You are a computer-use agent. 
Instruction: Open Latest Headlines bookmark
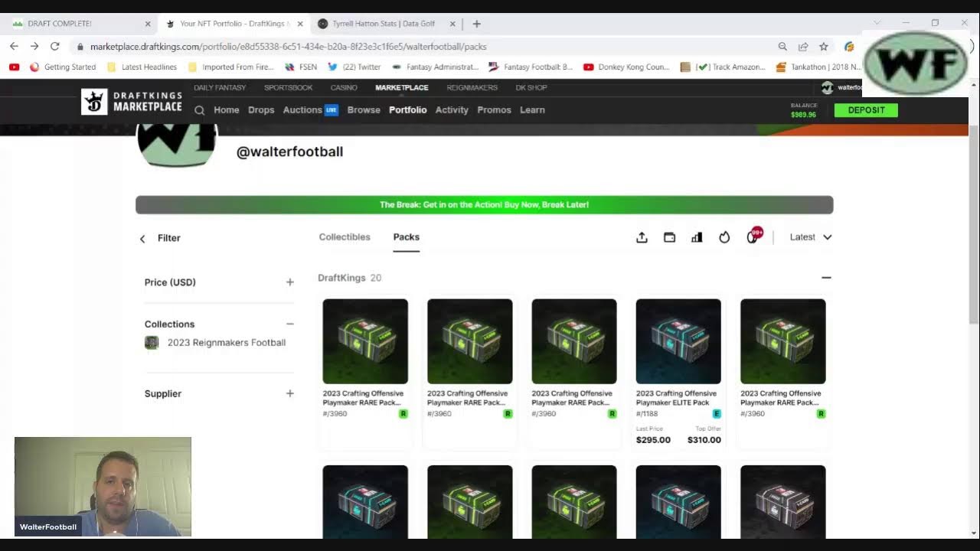tap(142, 67)
